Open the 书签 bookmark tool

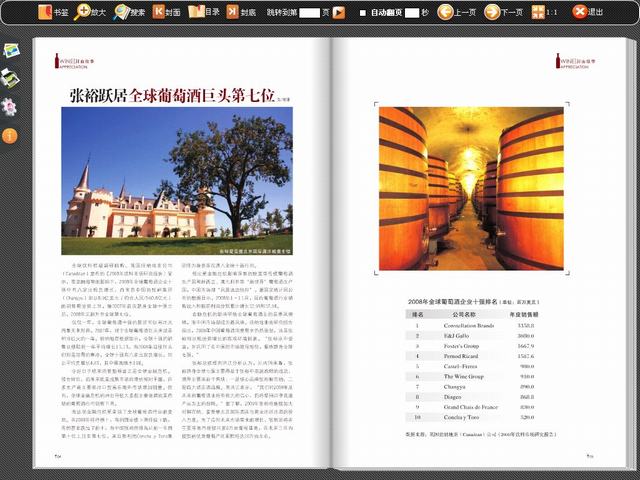tap(53, 12)
